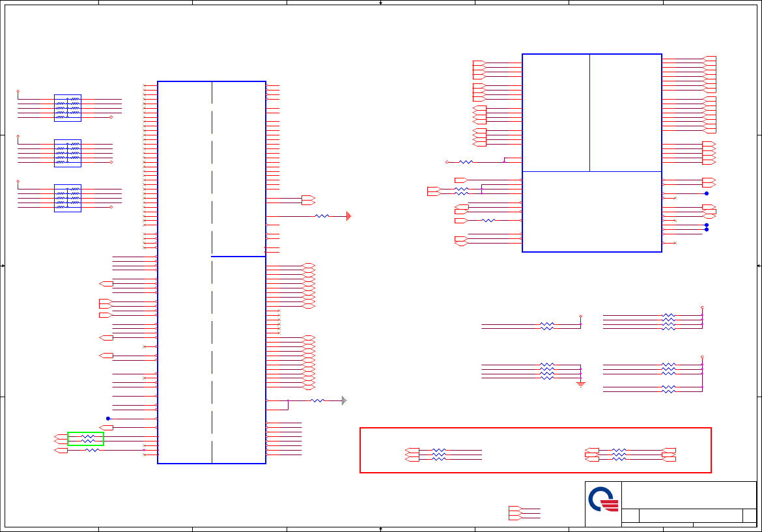Select the tall blue IC block on the left
Image resolution: width=762 pixels, height=532 pixels.
coord(212,272)
